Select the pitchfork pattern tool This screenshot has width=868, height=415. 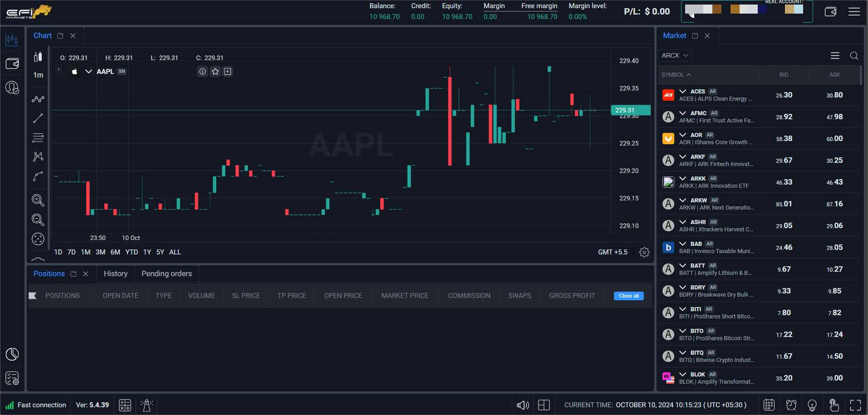tap(38, 156)
